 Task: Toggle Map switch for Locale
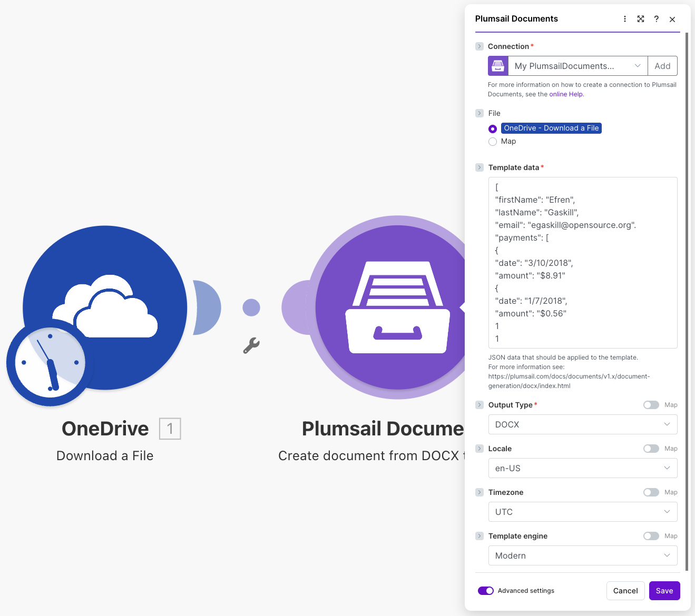pyautogui.click(x=651, y=449)
